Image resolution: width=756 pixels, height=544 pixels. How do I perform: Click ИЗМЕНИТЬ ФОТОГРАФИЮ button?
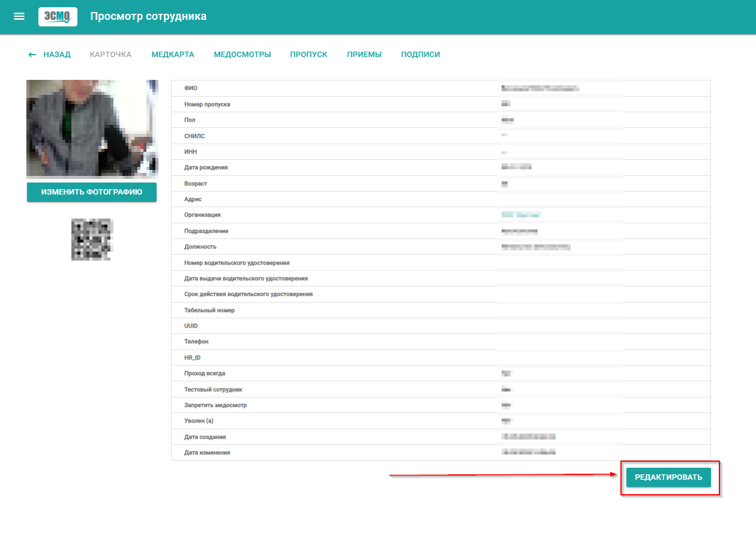[x=92, y=192]
